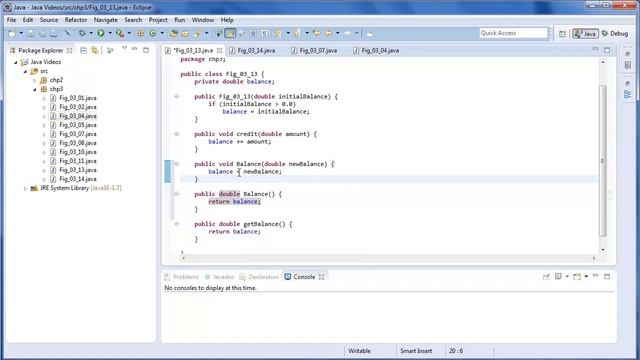Screen dimensions: 640x360
Task: Click Collapse All in Package Explorer
Action: pyautogui.click(x=83, y=50)
